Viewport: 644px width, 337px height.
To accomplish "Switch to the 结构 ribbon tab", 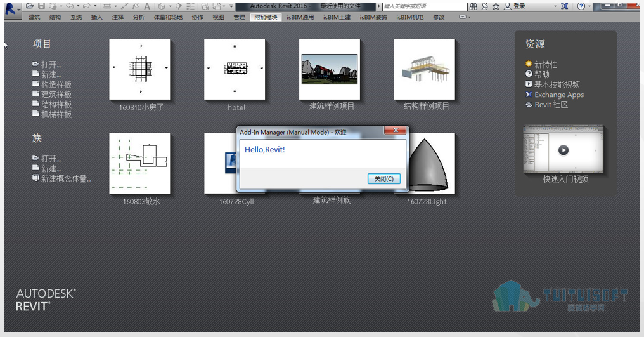I will tap(55, 17).
